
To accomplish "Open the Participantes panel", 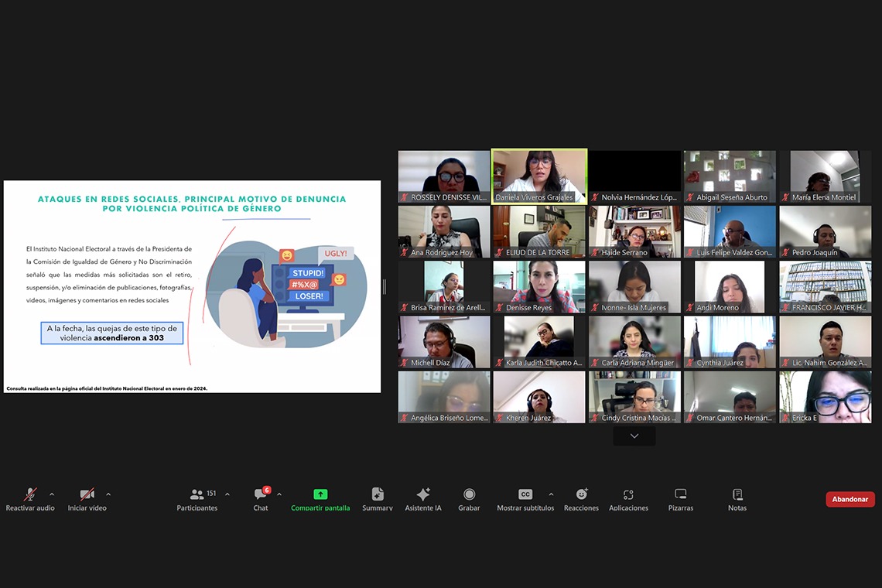I will pos(197,496).
